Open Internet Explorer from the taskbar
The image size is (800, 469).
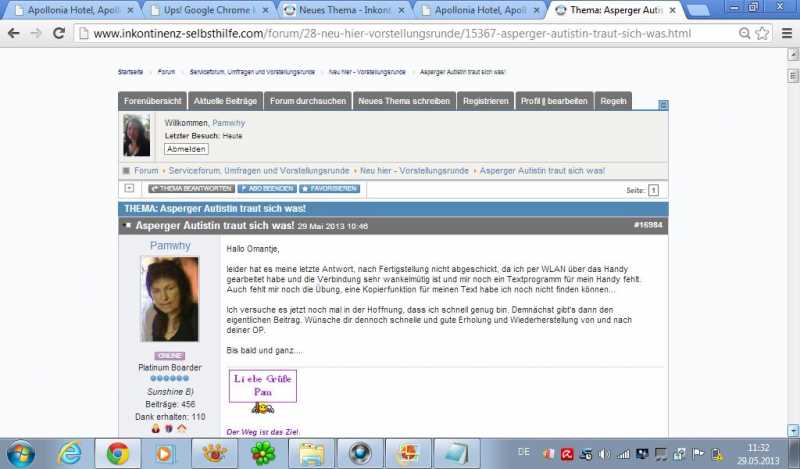(x=69, y=453)
